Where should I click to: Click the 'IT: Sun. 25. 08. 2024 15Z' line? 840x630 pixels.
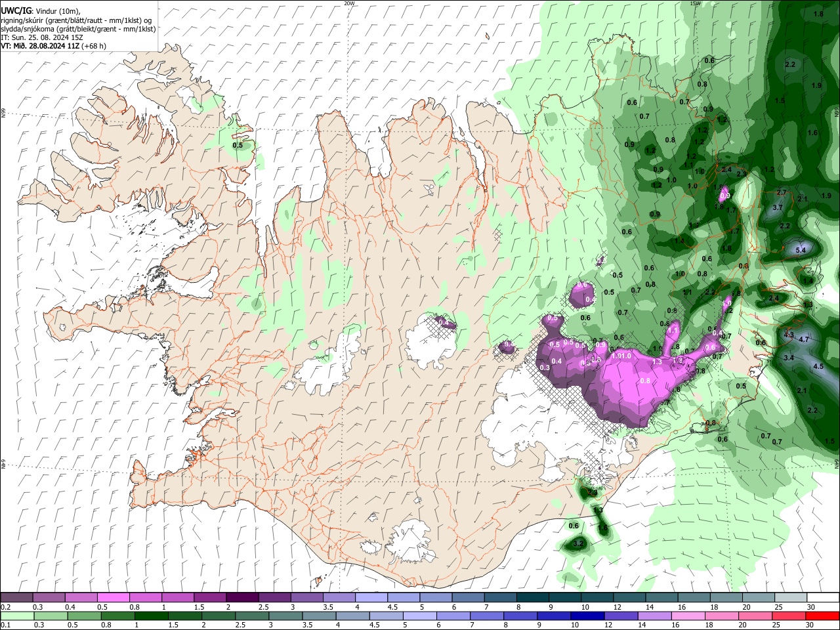42,38
